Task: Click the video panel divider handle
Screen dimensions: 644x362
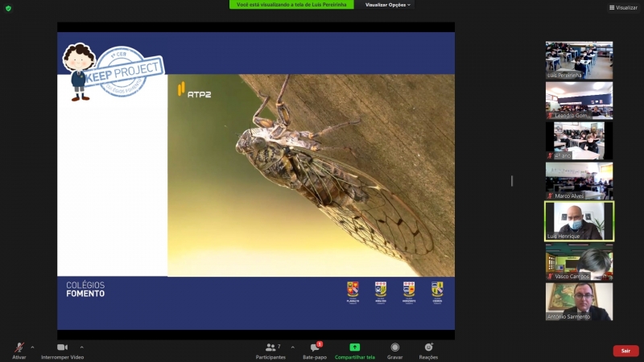Action: pyautogui.click(x=512, y=181)
